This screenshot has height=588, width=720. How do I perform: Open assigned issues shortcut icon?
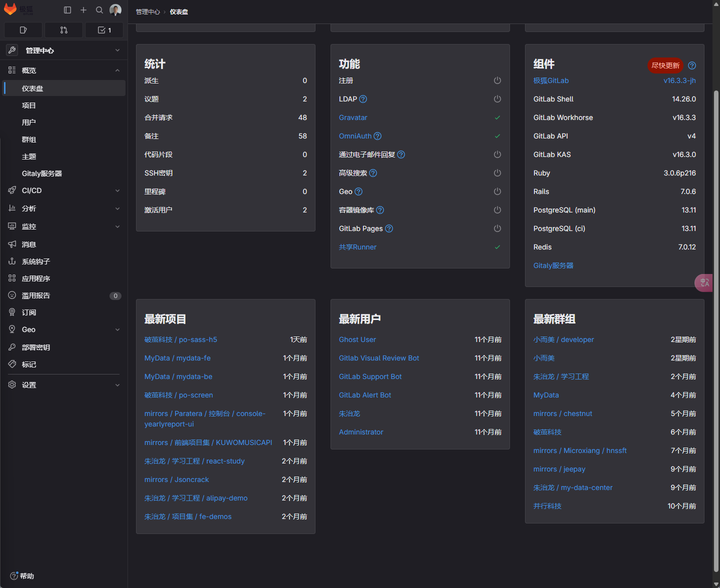coord(23,30)
